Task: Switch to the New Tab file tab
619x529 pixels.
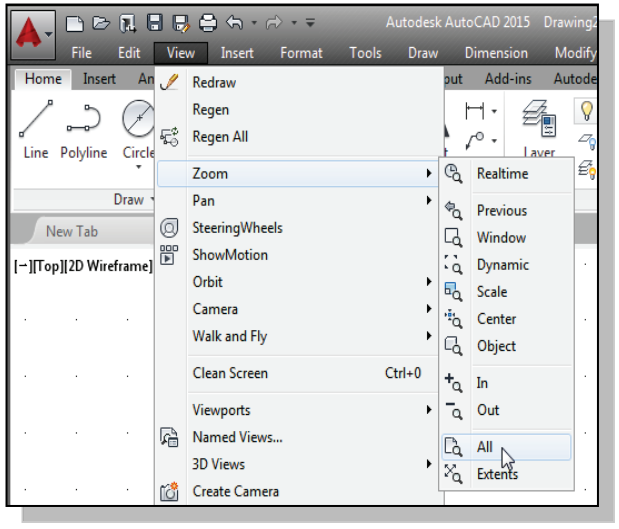Action: click(72, 231)
